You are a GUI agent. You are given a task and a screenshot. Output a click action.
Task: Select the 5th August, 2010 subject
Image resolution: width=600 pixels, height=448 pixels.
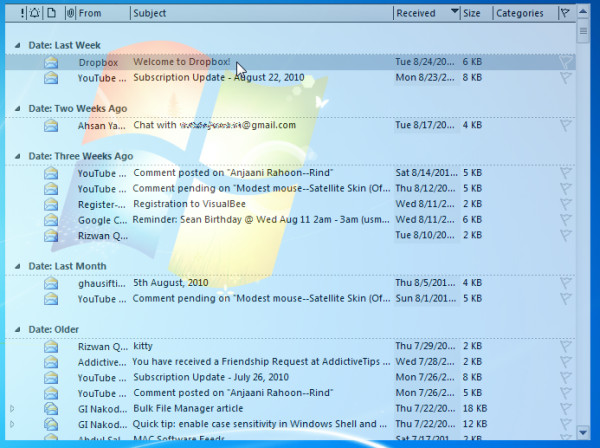171,283
